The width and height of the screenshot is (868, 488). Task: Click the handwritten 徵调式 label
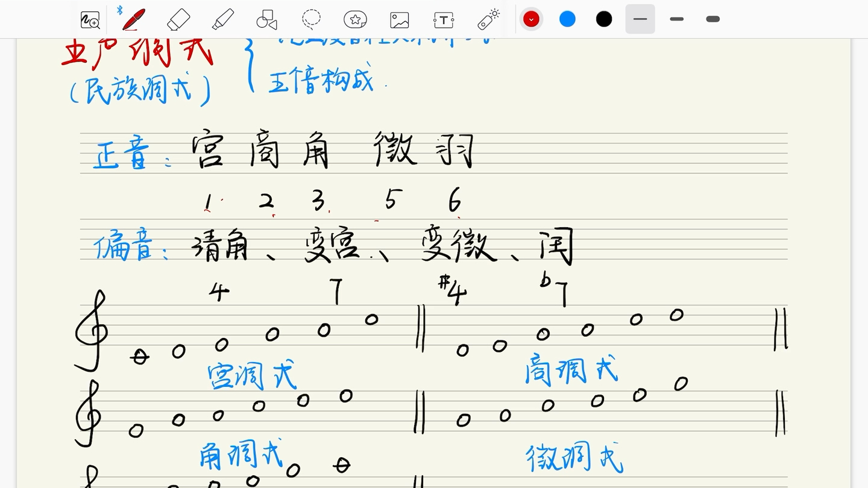point(574,458)
